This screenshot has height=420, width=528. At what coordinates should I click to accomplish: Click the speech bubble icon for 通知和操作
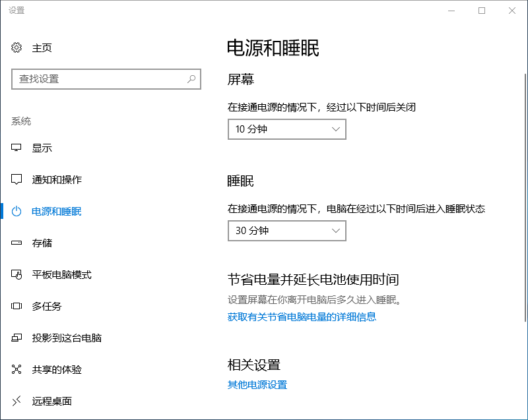coord(17,179)
